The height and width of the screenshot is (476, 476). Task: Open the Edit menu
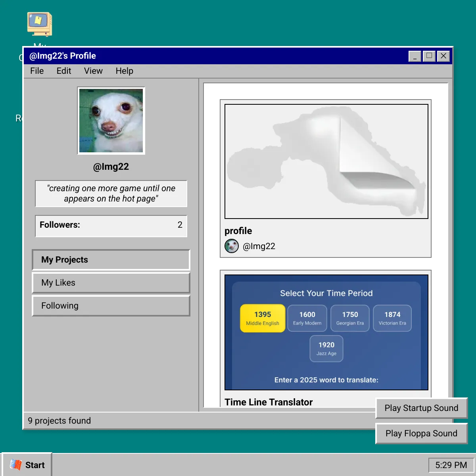64,71
